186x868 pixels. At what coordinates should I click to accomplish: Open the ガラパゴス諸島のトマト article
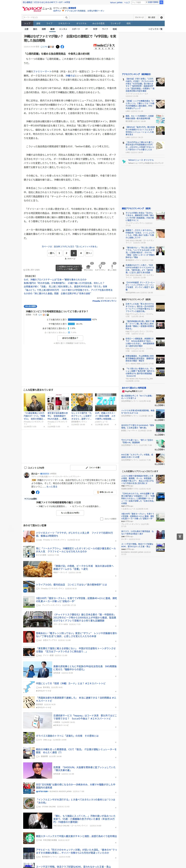coord(67,736)
